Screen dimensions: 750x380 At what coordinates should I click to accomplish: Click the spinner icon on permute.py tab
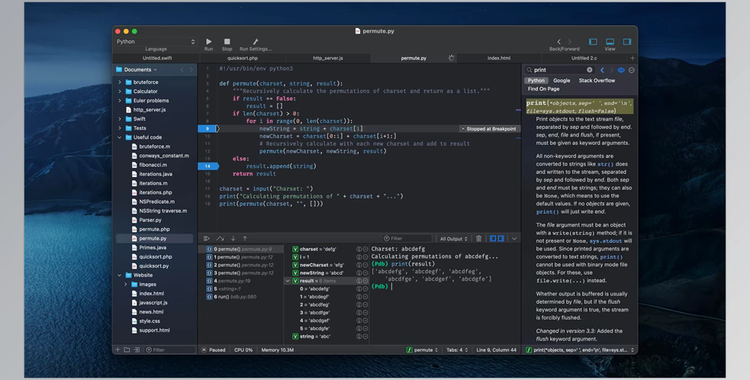click(451, 58)
